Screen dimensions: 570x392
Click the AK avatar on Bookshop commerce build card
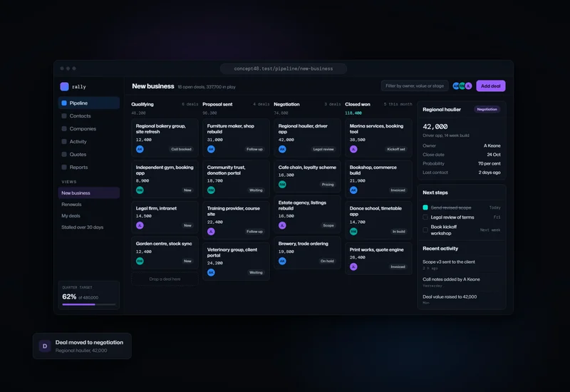pos(353,190)
